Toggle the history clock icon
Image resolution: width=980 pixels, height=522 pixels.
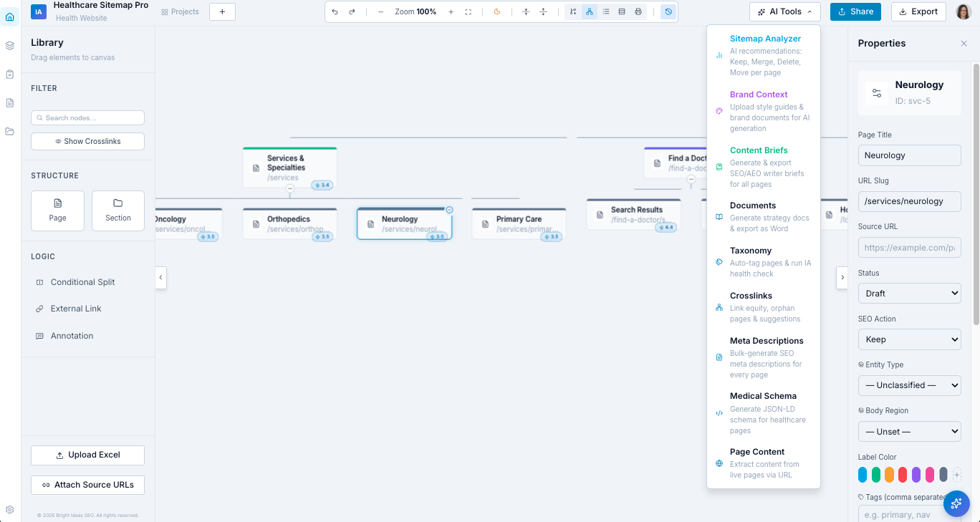click(x=668, y=11)
